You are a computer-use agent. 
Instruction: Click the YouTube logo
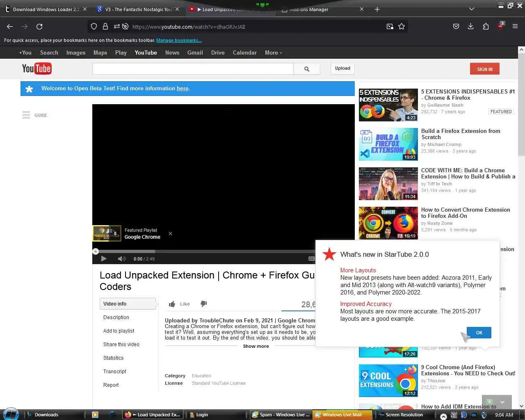(37, 68)
